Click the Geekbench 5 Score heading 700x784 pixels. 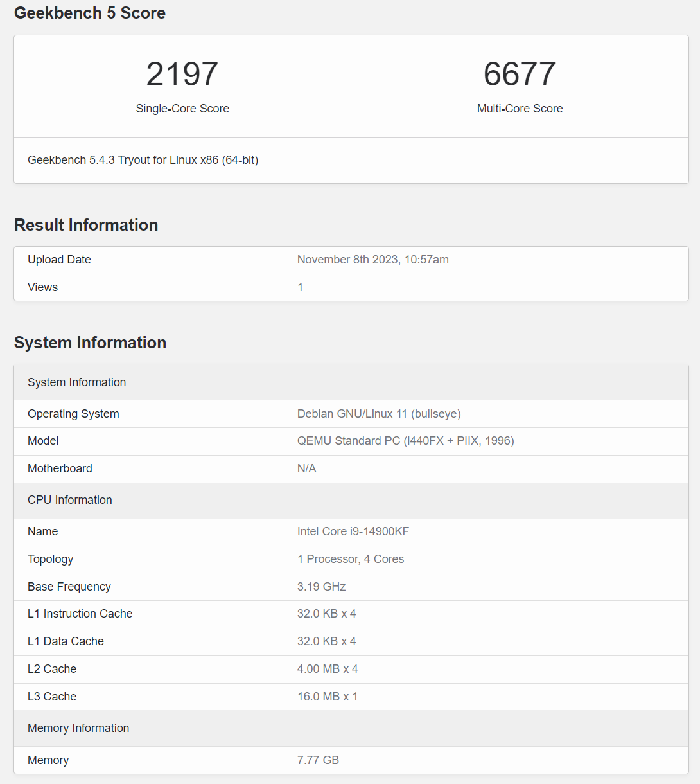pyautogui.click(x=90, y=13)
